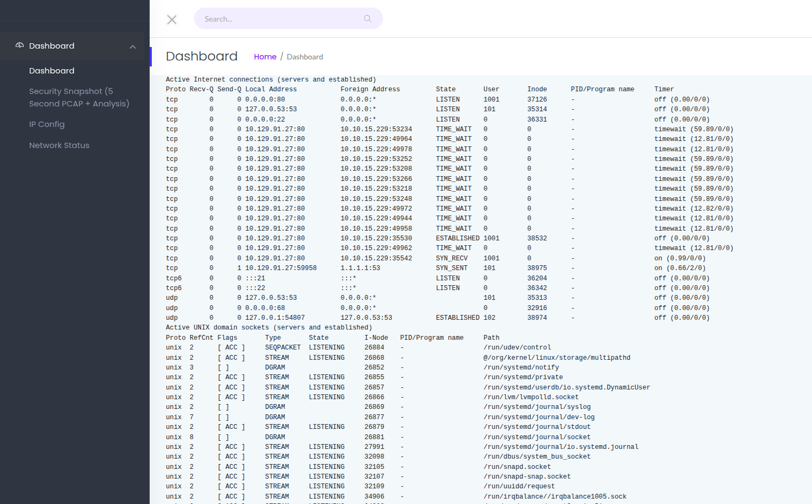
Task: Click local address 0.0.0.0:80
Action: pyautogui.click(x=265, y=99)
